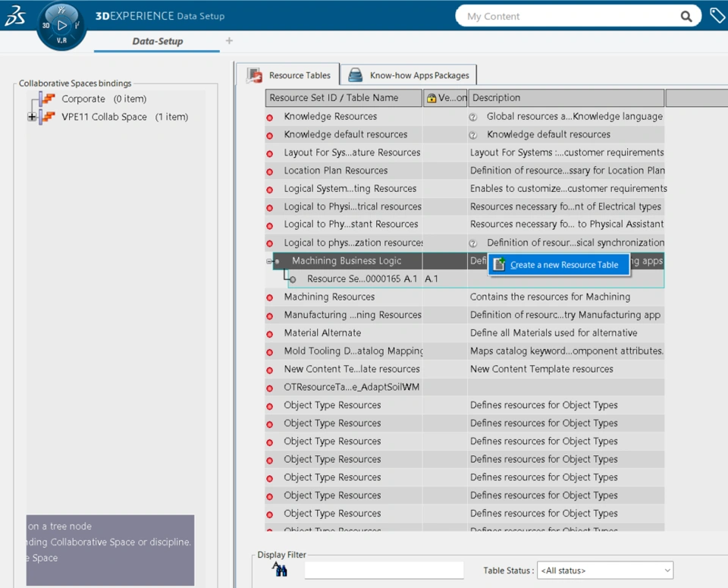
Task: Click description Contains the resources for Machining
Action: pos(551,297)
